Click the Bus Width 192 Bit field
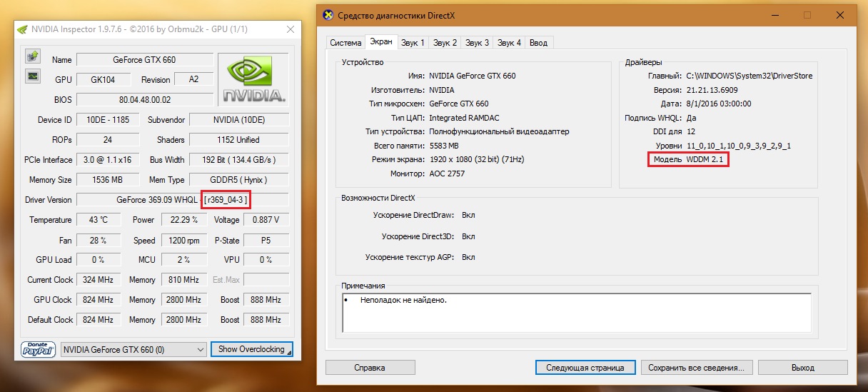The image size is (868, 392). (x=239, y=160)
